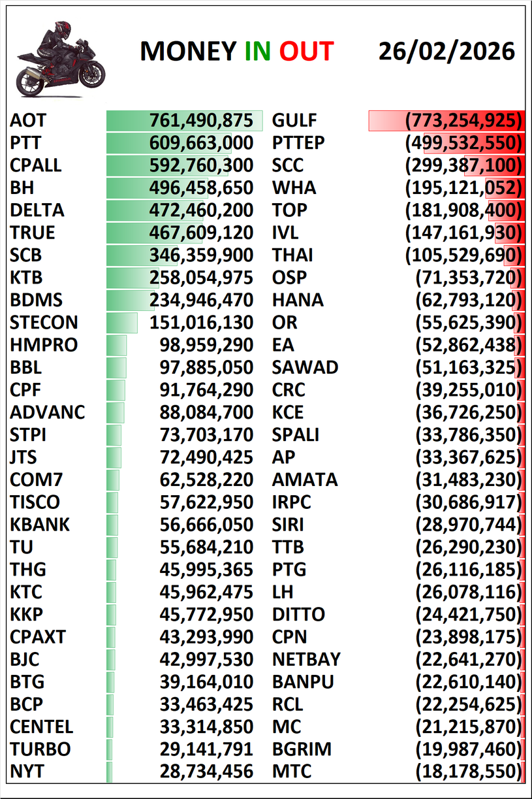Click the SCC outflow value (299,387,100)
The image size is (532, 799).
coord(463,165)
